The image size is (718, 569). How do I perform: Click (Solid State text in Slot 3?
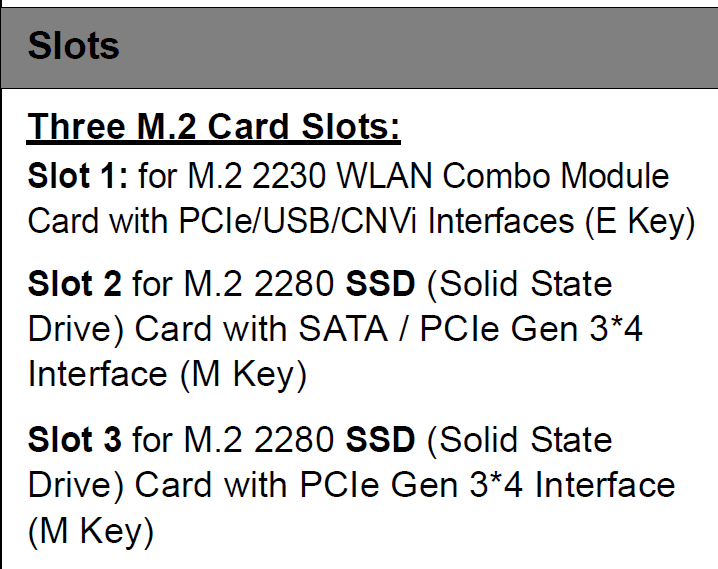tap(519, 440)
